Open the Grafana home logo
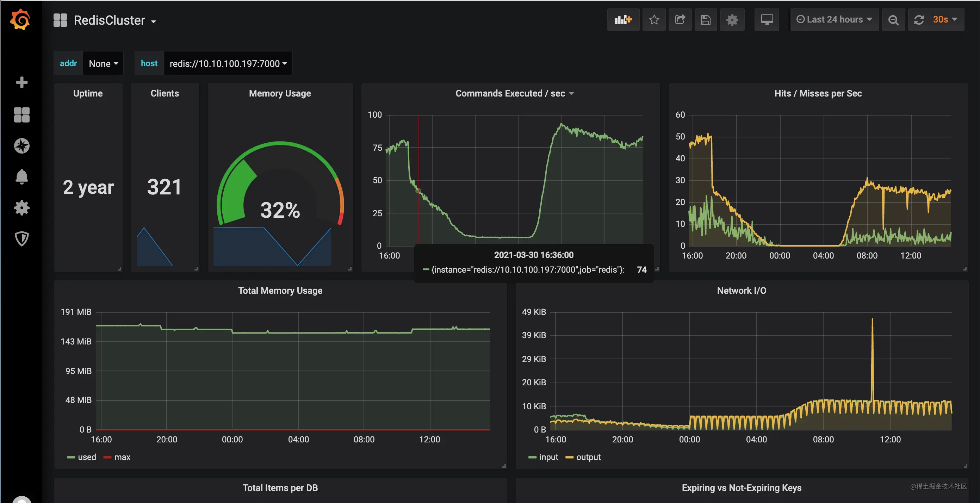This screenshot has height=503, width=980. (x=20, y=19)
